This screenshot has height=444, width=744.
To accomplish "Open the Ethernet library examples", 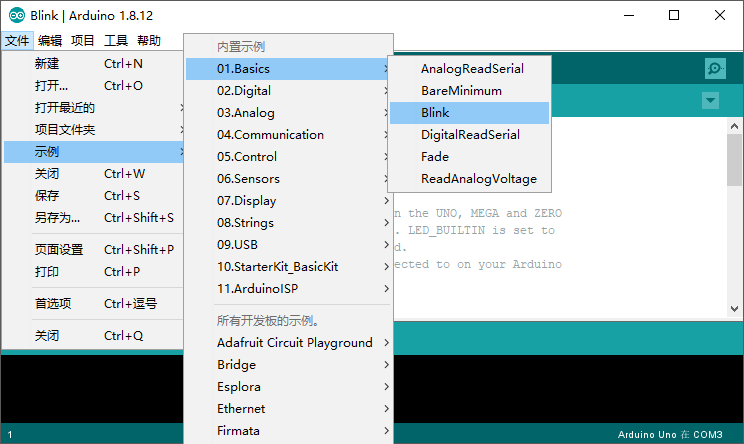I will (288, 408).
